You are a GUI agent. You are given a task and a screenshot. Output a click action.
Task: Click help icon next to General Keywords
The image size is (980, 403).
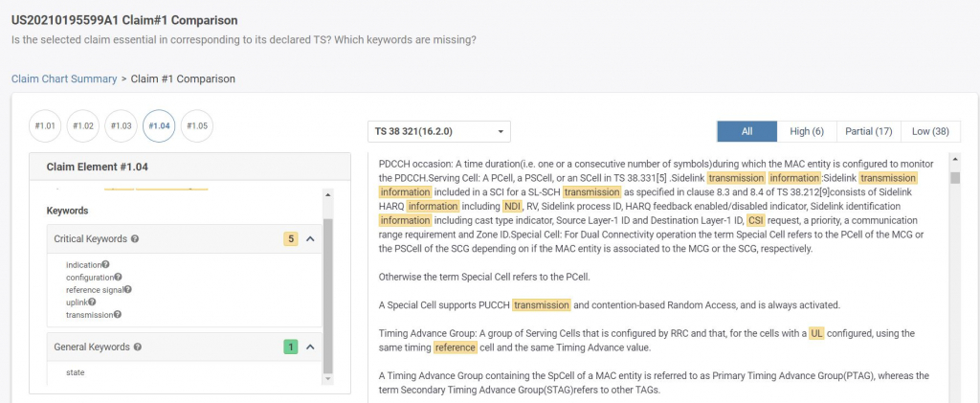(x=138, y=347)
